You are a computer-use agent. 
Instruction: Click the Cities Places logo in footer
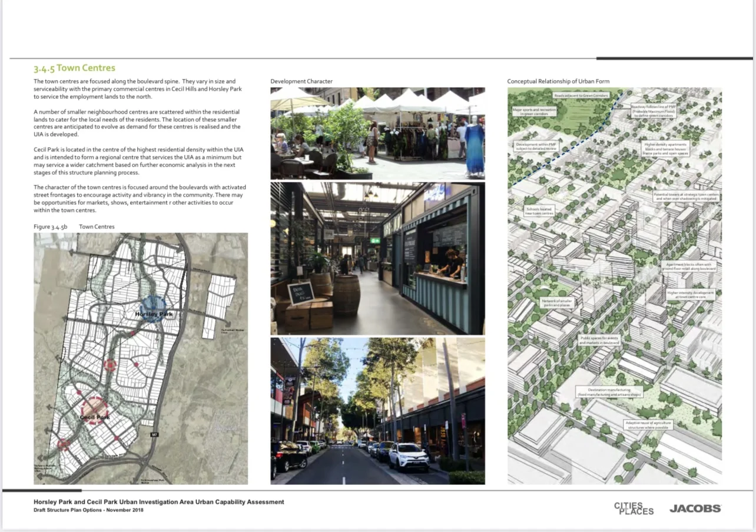point(634,508)
